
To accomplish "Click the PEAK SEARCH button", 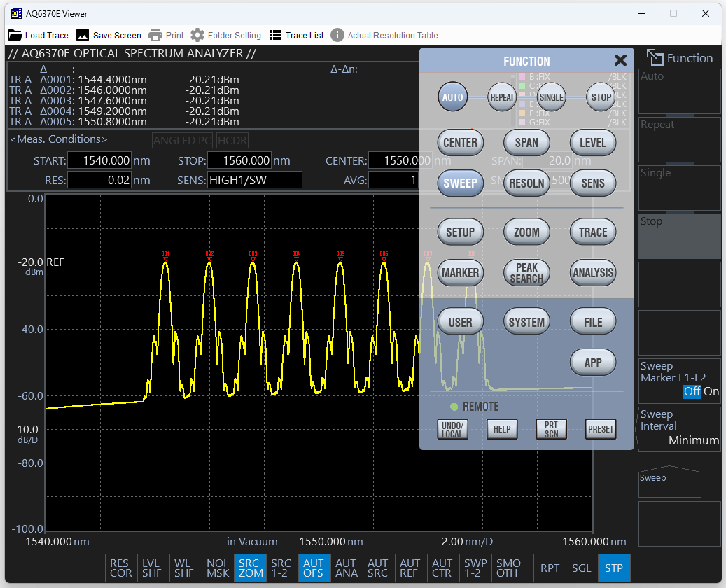I will [x=526, y=273].
